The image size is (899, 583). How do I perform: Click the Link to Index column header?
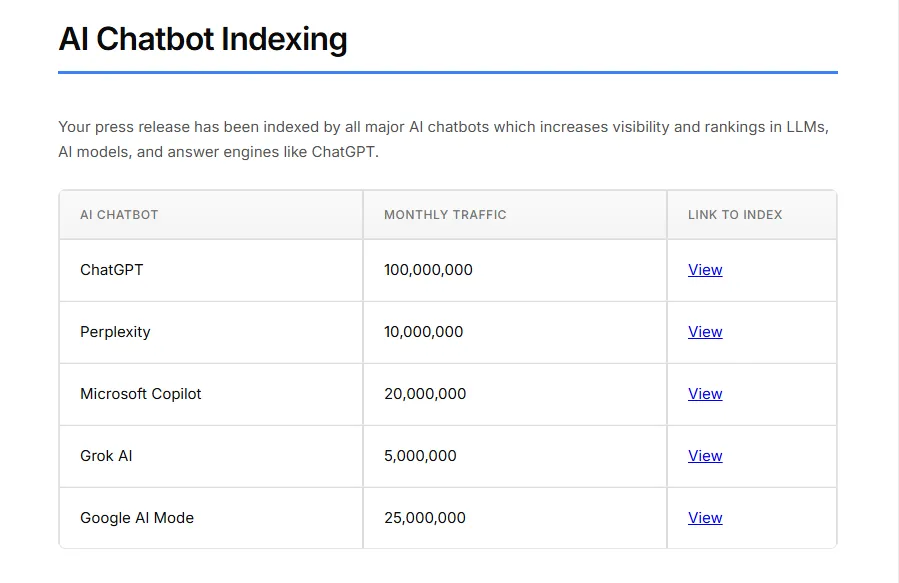[x=735, y=215]
